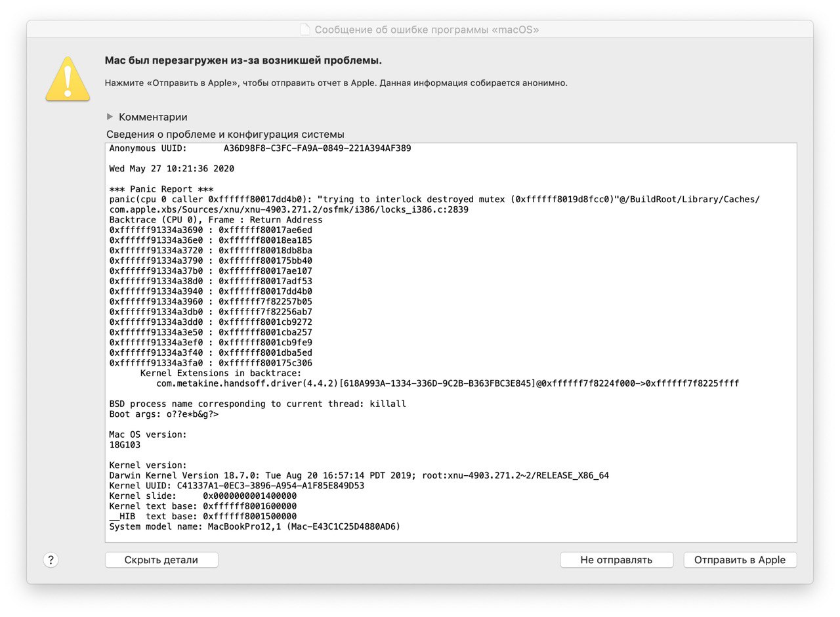Click the heading Mac был перезагружен
The image size is (840, 617).
[x=243, y=60]
